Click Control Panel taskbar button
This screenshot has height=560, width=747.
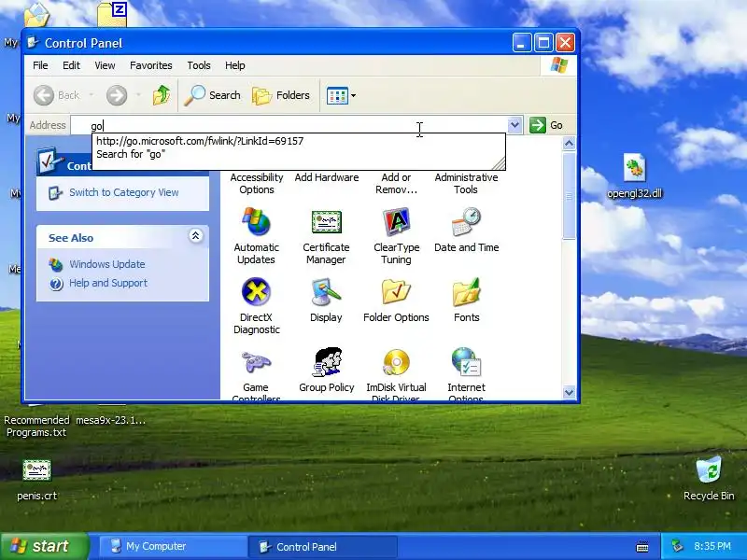tap(322, 546)
